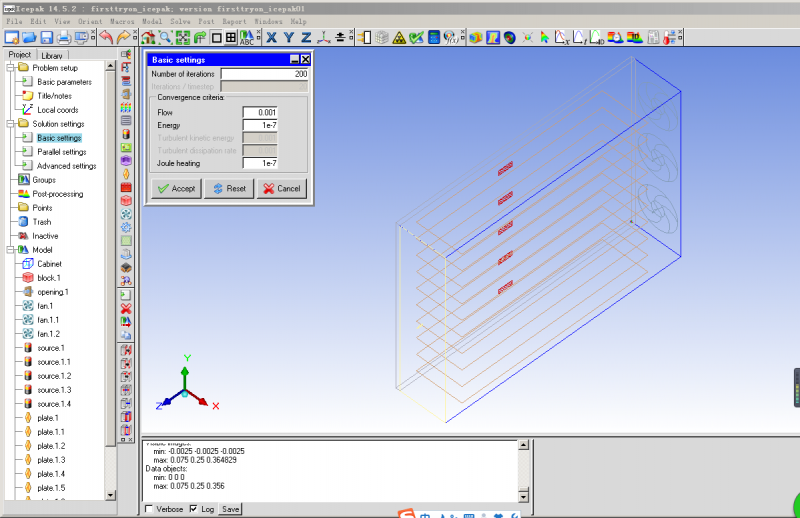Image resolution: width=800 pixels, height=518 pixels.
Task: Click the Energy convergence criterion field
Action: click(x=260, y=125)
